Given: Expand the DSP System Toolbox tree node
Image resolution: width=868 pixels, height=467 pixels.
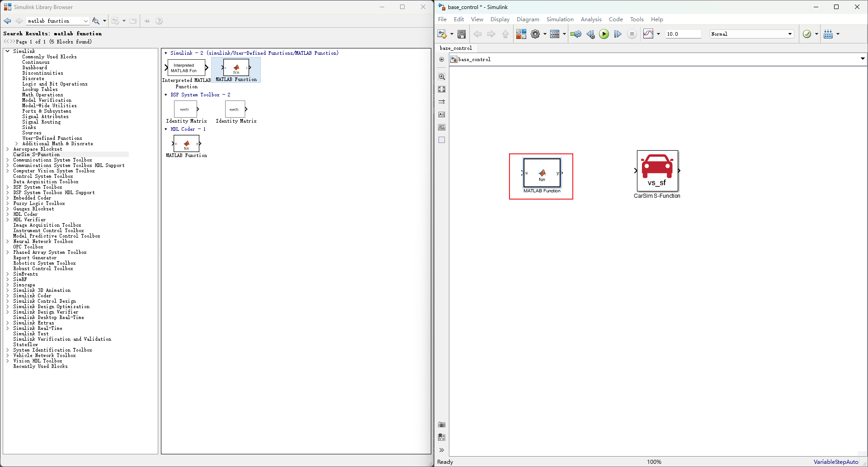Looking at the screenshot, I should click(8, 187).
